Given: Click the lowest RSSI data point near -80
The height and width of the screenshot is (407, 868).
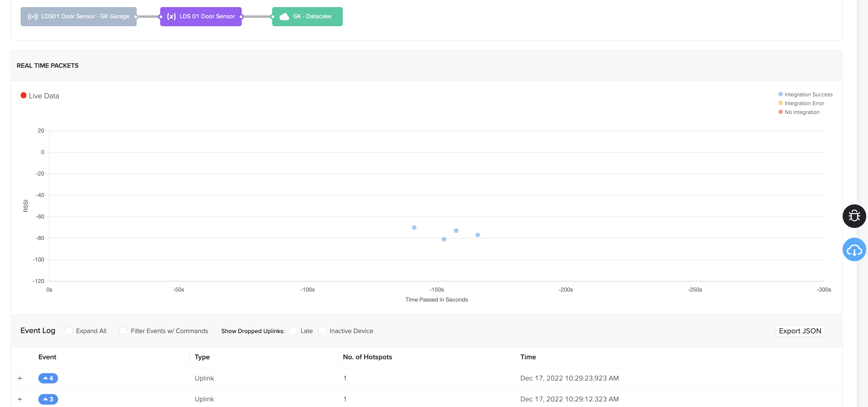Looking at the screenshot, I should (444, 239).
